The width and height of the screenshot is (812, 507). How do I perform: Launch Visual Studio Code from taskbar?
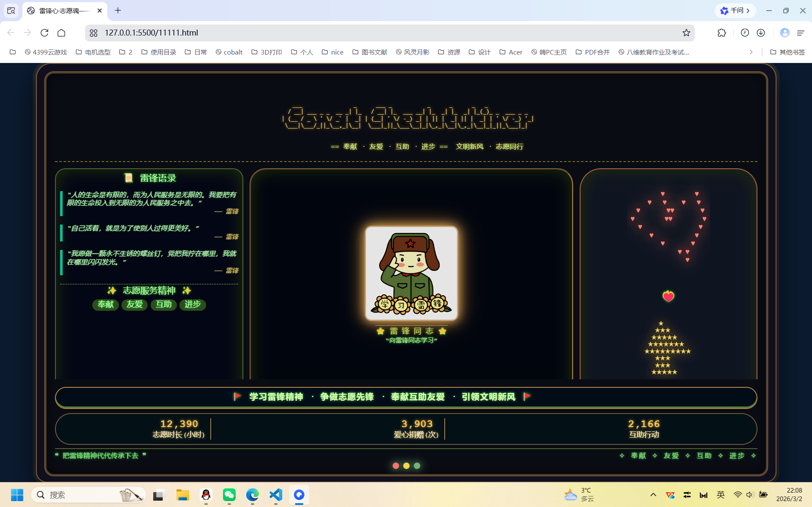(x=275, y=494)
